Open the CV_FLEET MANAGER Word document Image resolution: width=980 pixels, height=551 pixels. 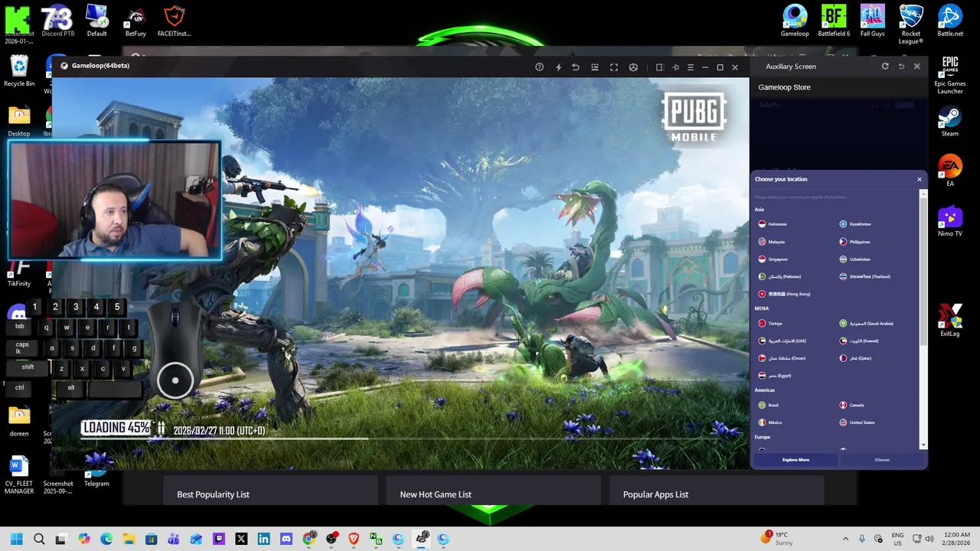tap(19, 475)
